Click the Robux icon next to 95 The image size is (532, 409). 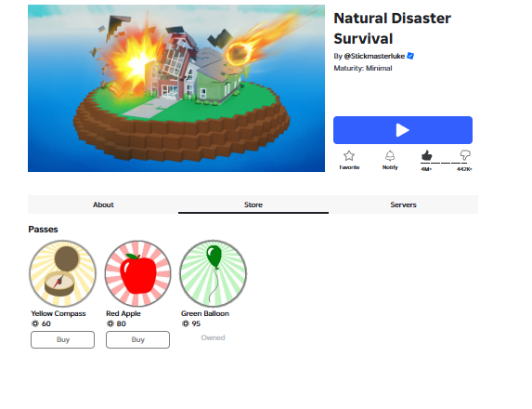pyautogui.click(x=186, y=323)
